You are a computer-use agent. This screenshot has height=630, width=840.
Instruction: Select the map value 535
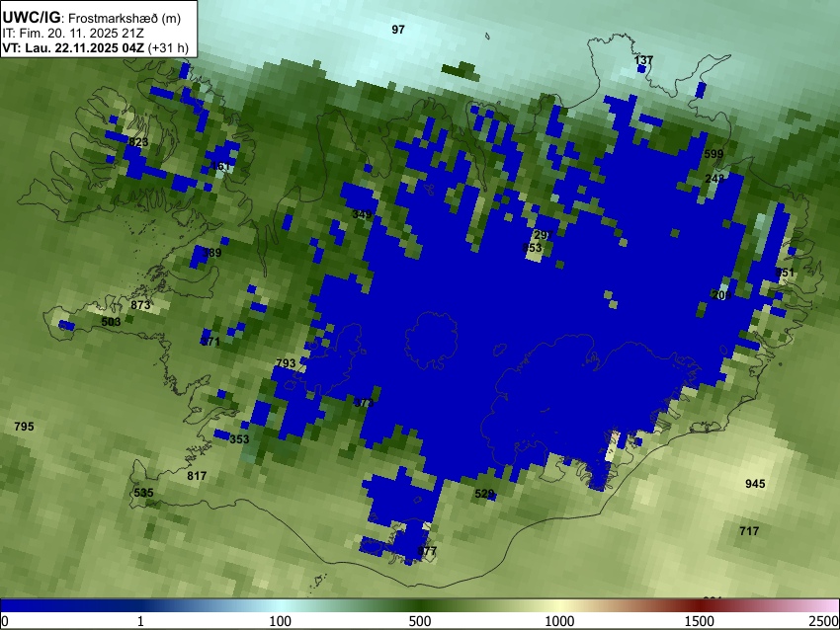143,493
